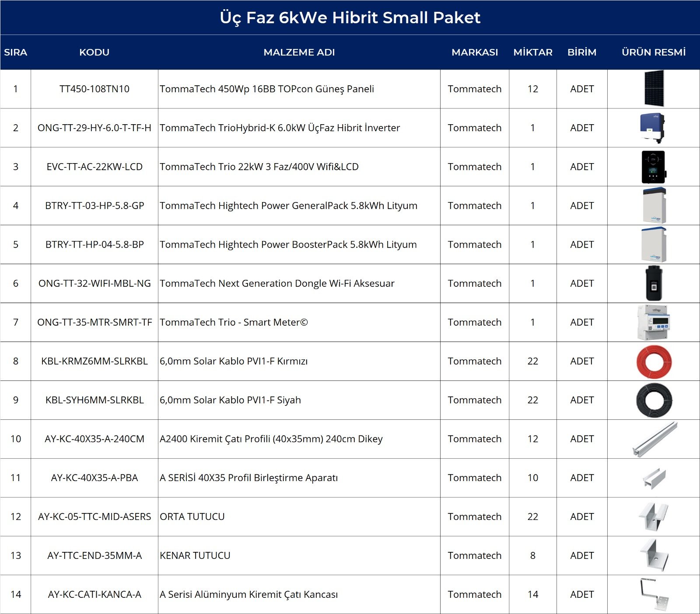
Task: Click the MİKTAR column header
Action: (533, 52)
